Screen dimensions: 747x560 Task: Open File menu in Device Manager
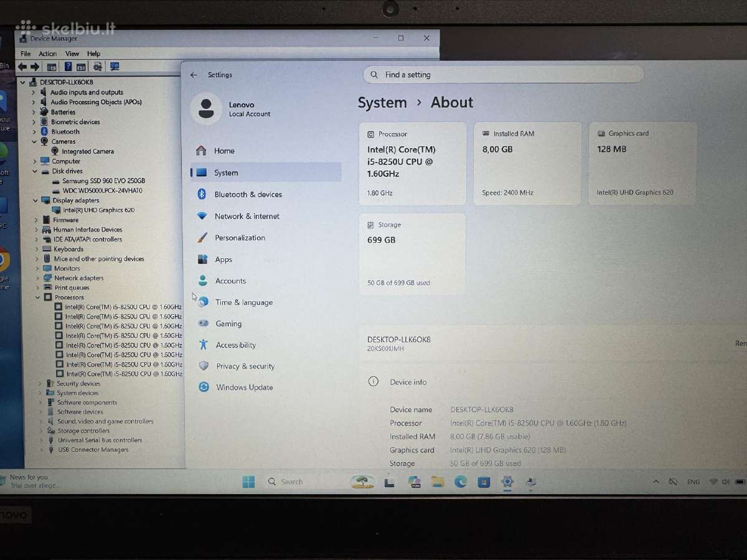[26, 54]
